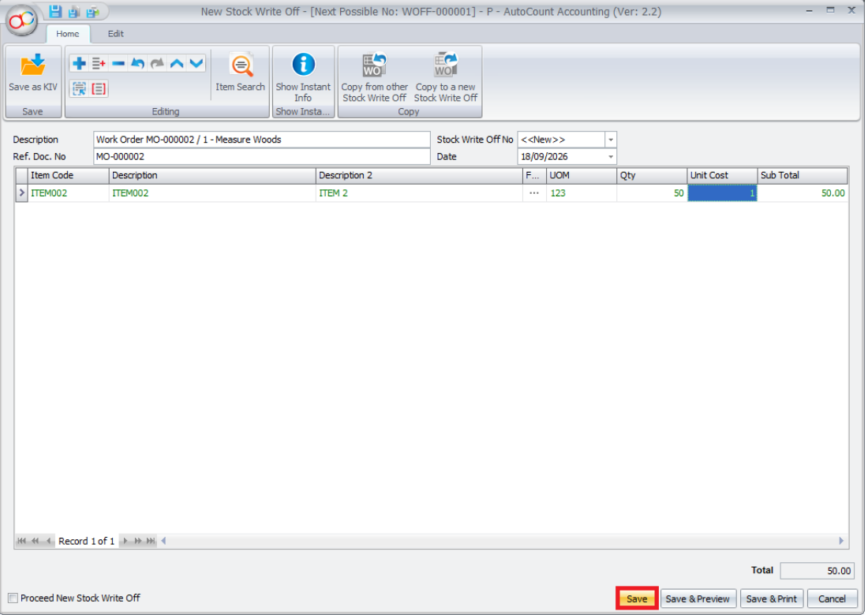Screen dimensions: 868x615
Task: Add a new row with plus icon
Action: [79, 64]
